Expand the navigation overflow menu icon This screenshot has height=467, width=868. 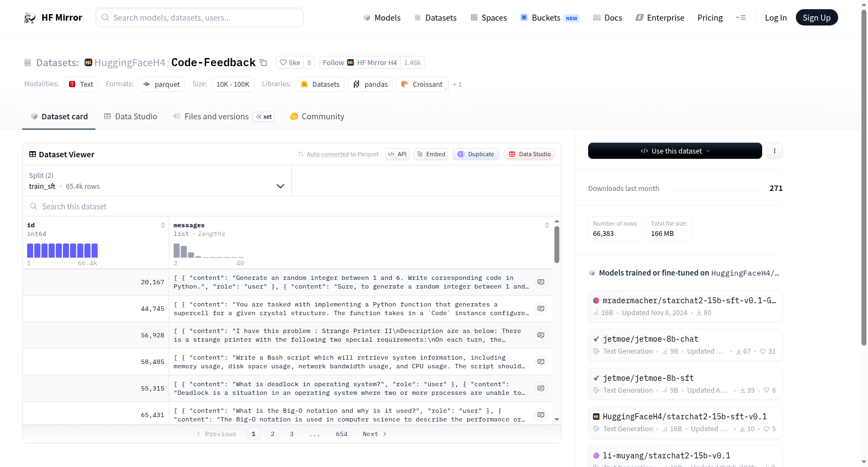741,18
